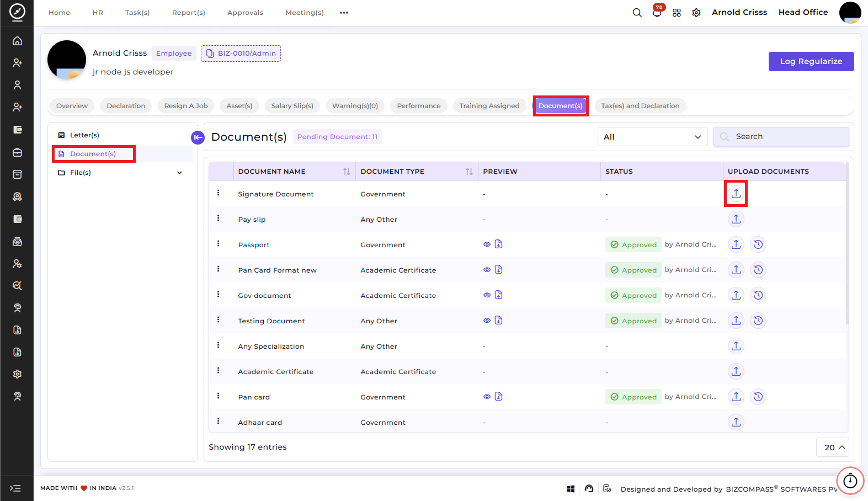Open settings gear in top header

click(x=696, y=13)
